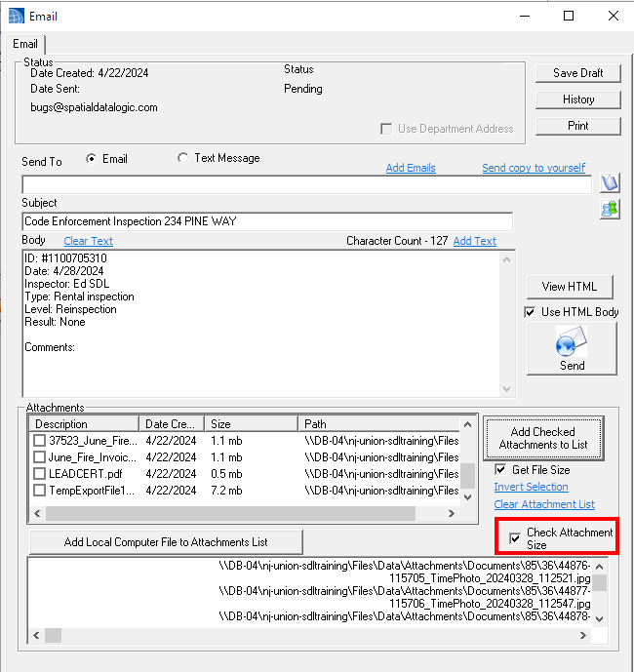Toggle Get File Size checkbox
The image size is (634, 672).
pos(500,470)
